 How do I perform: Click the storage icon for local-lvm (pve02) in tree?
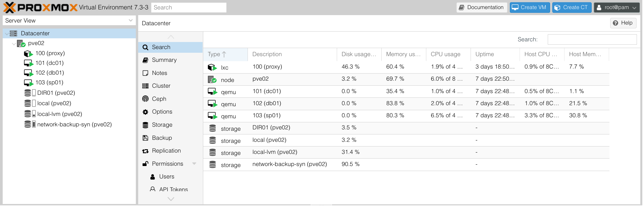coord(30,114)
